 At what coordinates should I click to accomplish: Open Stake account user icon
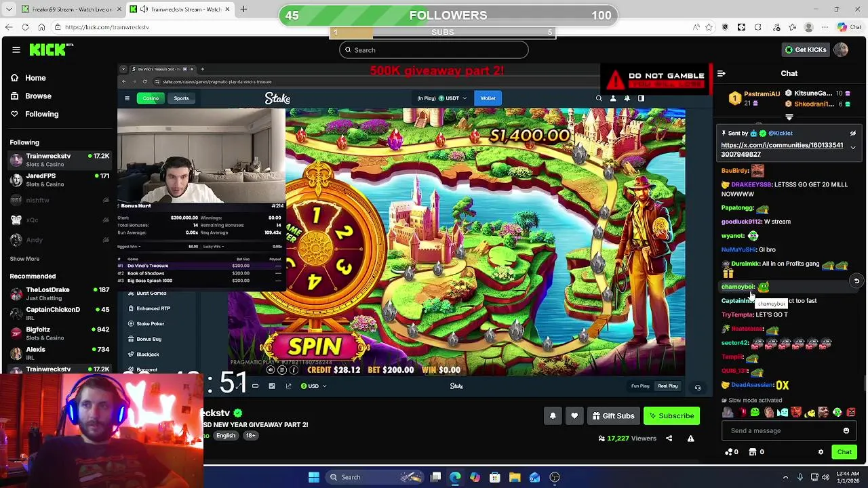pos(613,98)
